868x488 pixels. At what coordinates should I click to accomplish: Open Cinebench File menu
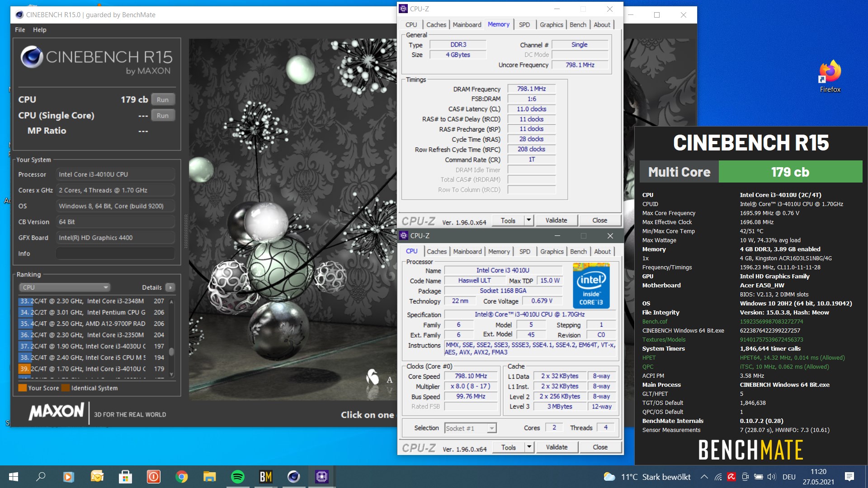tap(20, 30)
